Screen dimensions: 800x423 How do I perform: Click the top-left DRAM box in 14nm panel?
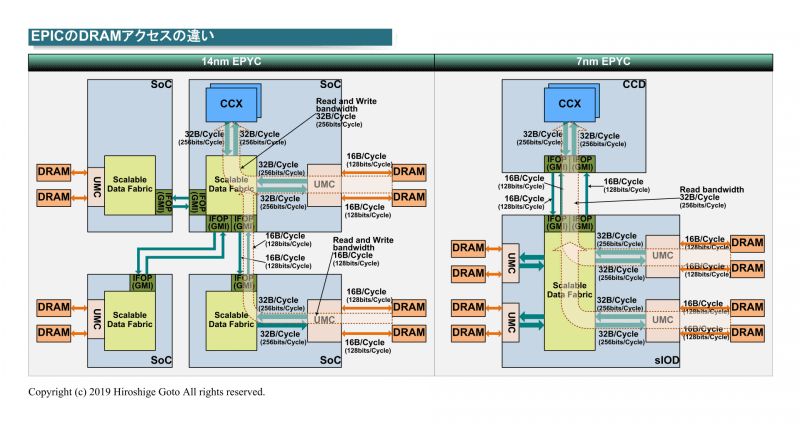pos(54,172)
